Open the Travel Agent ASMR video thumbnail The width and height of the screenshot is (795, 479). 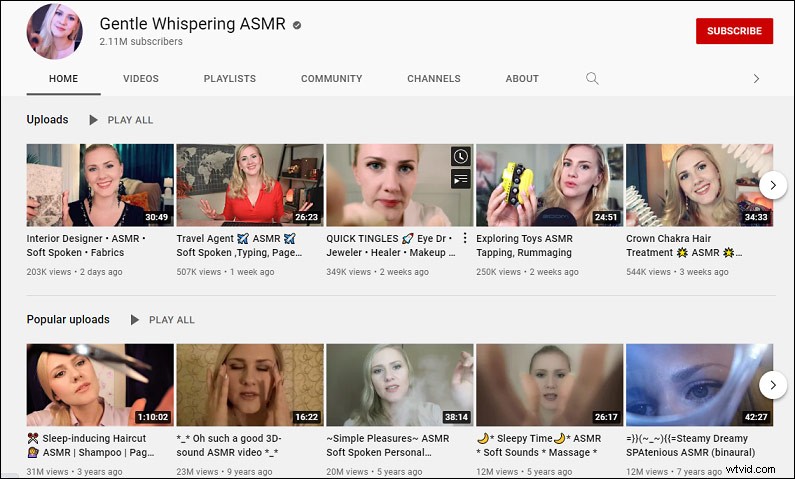click(250, 185)
